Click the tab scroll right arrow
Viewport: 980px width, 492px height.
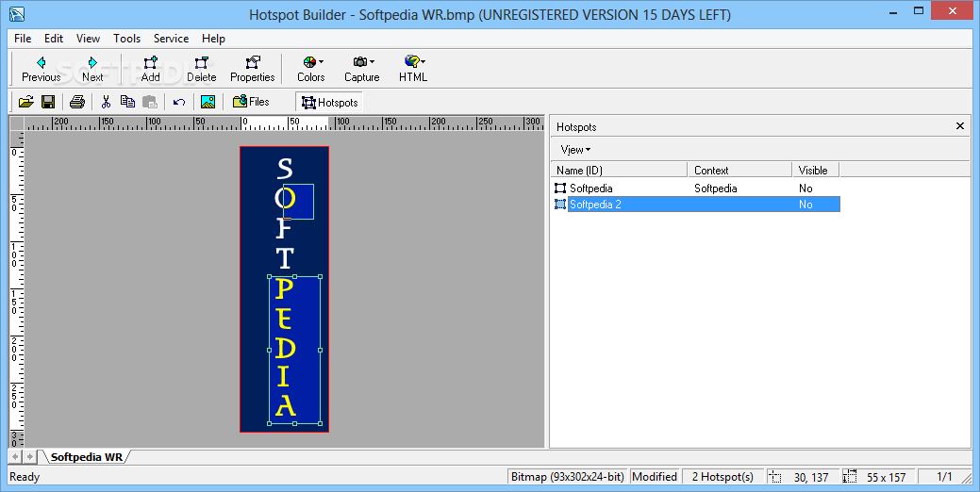click(29, 456)
